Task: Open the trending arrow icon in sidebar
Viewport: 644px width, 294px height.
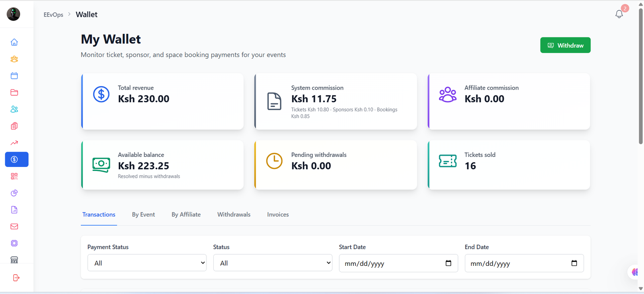Action: pyautogui.click(x=14, y=143)
